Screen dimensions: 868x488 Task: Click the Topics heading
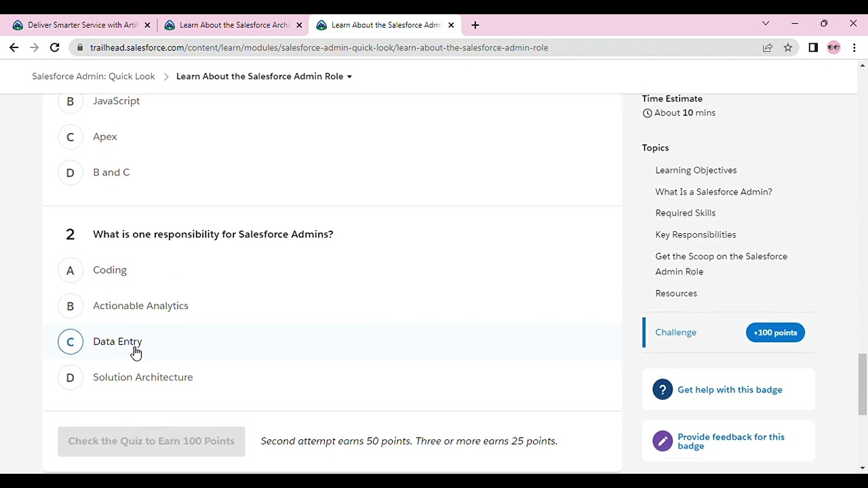coord(655,148)
